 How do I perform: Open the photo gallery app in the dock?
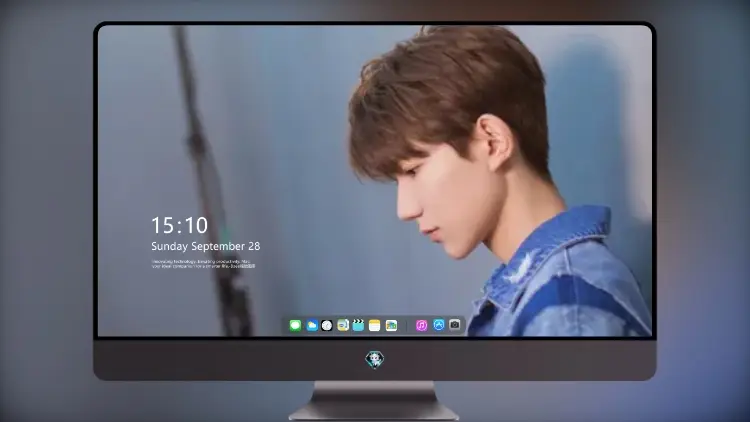point(391,325)
